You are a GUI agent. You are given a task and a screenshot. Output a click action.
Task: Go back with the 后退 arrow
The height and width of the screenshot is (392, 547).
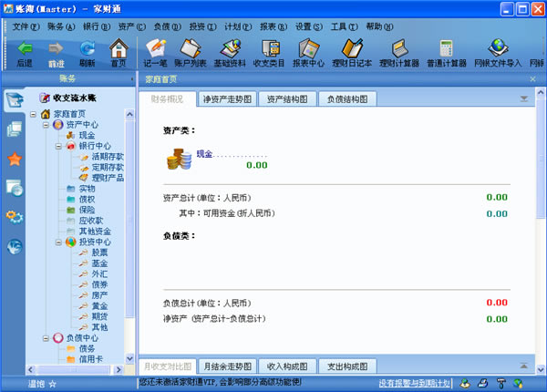point(25,54)
